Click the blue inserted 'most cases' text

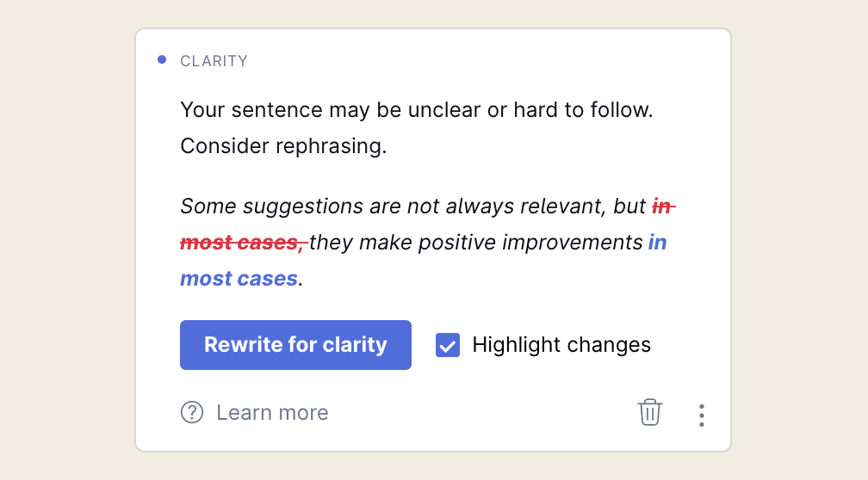[x=239, y=279]
